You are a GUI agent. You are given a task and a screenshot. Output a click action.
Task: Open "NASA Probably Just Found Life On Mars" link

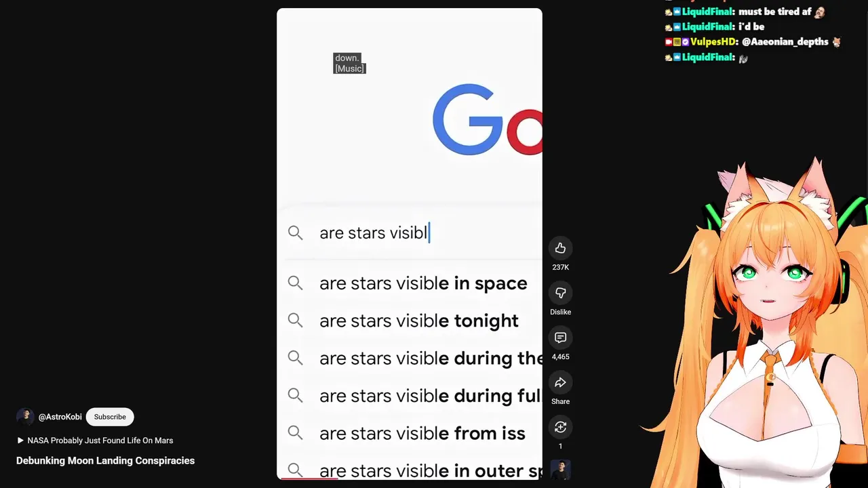click(x=100, y=441)
